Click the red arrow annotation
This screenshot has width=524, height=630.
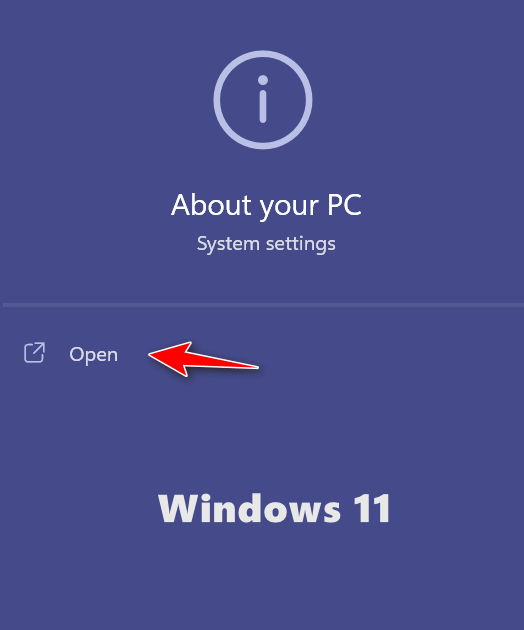click(x=203, y=359)
